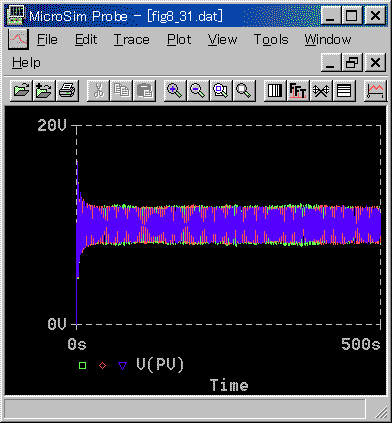This screenshot has width=392, height=423.
Task: Open the Trace menu
Action: [132, 40]
